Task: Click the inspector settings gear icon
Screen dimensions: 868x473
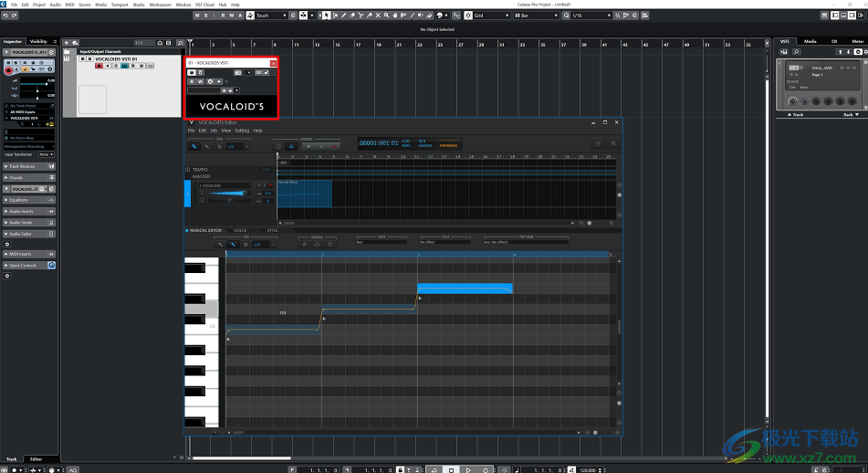Action: (7, 245)
